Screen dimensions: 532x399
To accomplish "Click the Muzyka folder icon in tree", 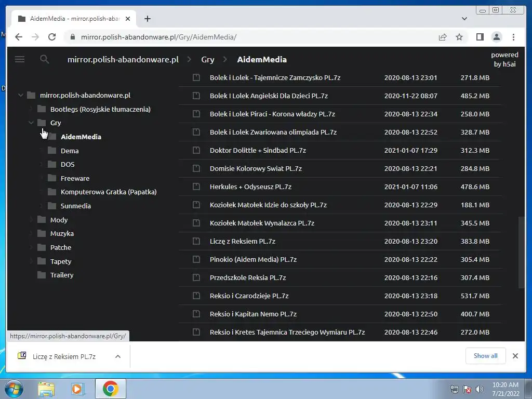I will click(42, 233).
